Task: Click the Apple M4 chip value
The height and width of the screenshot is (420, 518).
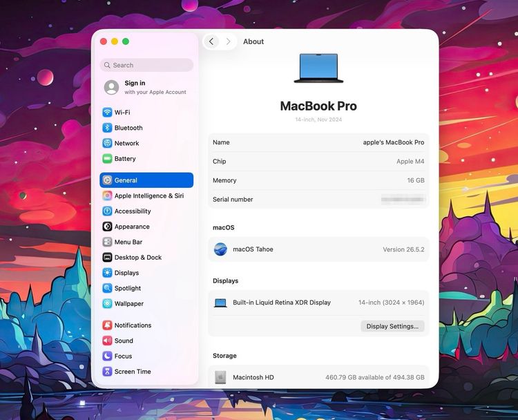Action: click(x=410, y=162)
